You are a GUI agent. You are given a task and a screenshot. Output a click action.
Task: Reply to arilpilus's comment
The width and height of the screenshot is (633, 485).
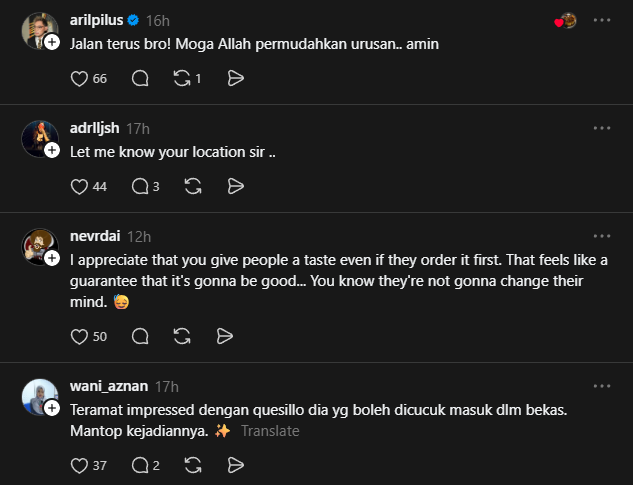pyautogui.click(x=140, y=78)
